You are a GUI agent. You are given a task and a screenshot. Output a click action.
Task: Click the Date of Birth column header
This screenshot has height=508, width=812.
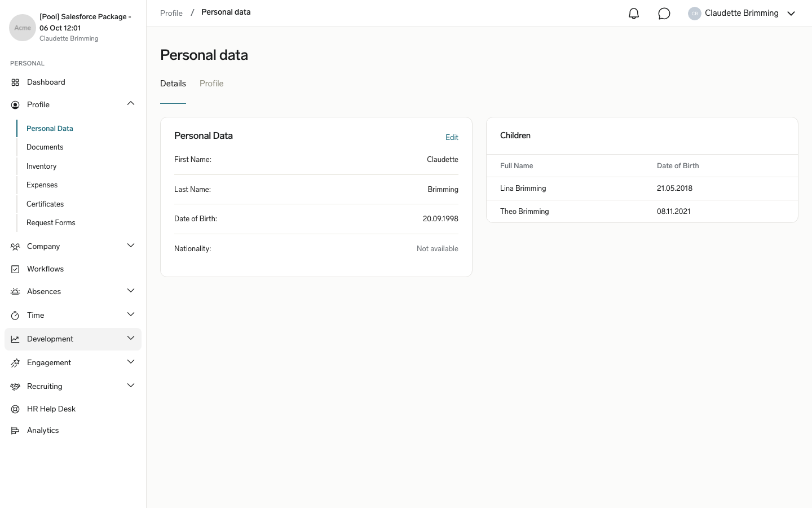[x=678, y=166]
